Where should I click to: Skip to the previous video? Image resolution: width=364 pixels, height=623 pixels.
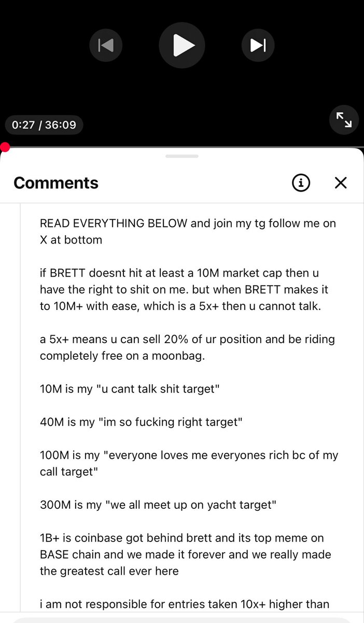click(x=106, y=45)
